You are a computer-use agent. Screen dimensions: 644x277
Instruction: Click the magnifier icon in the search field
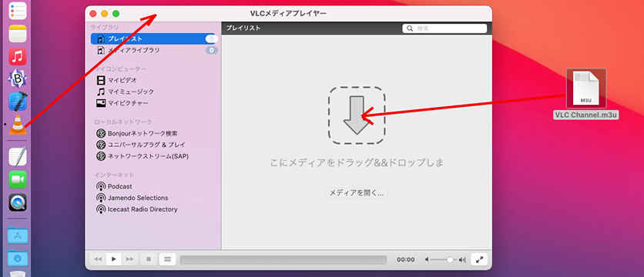click(x=410, y=28)
